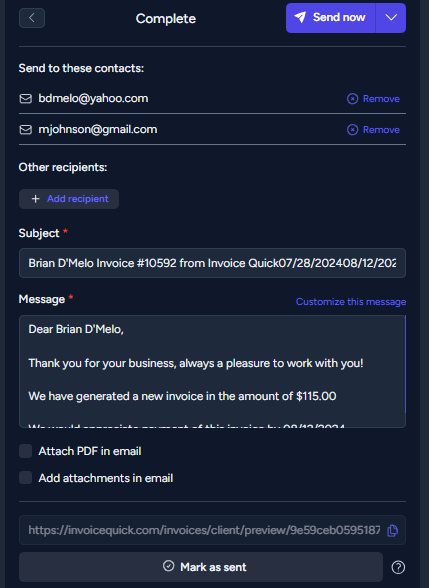Click the Send now button
The image size is (429, 588).
pyautogui.click(x=330, y=18)
